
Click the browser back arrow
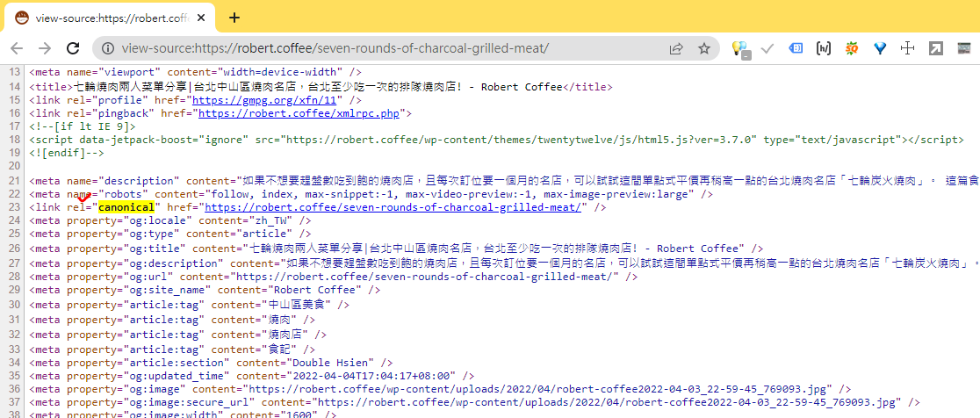click(17, 48)
